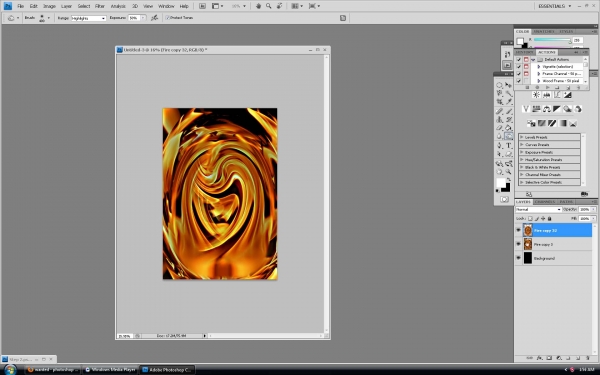The width and height of the screenshot is (600, 375).
Task: Add a Vibrance adjustment
Action: click(x=526, y=109)
